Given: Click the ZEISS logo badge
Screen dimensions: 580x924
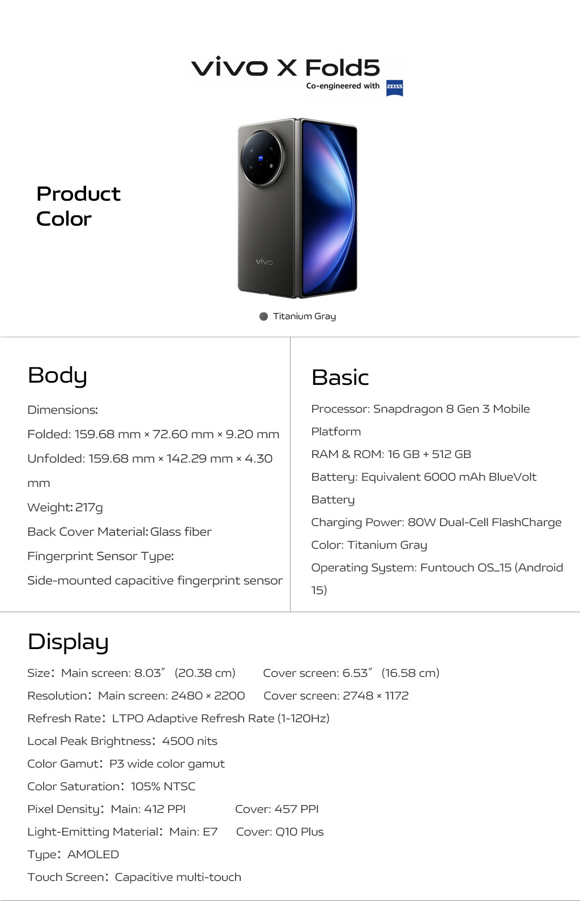Looking at the screenshot, I should (395, 88).
